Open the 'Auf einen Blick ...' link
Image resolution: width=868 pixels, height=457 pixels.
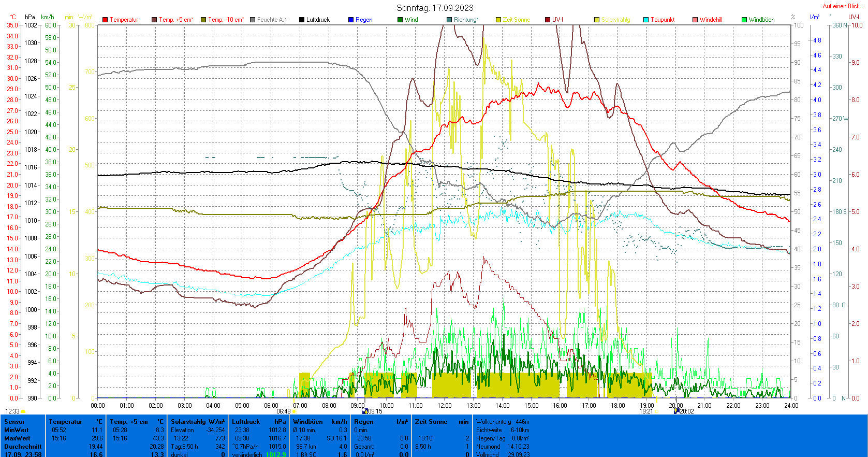click(844, 6)
